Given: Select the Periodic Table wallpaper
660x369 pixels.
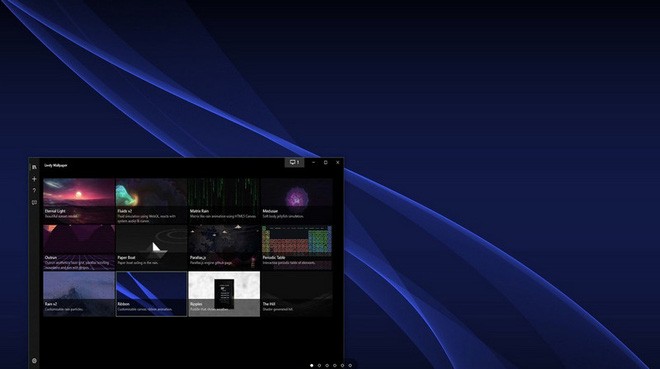Looking at the screenshot, I should 296,247.
